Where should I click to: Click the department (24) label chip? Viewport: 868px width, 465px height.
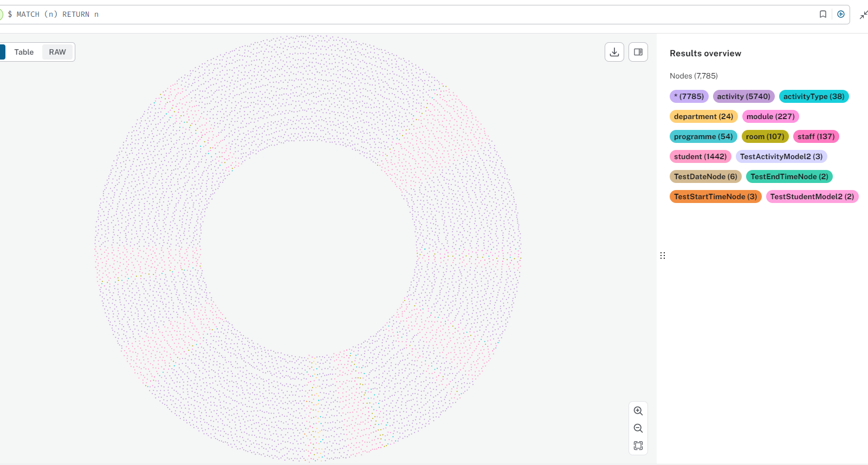703,116
